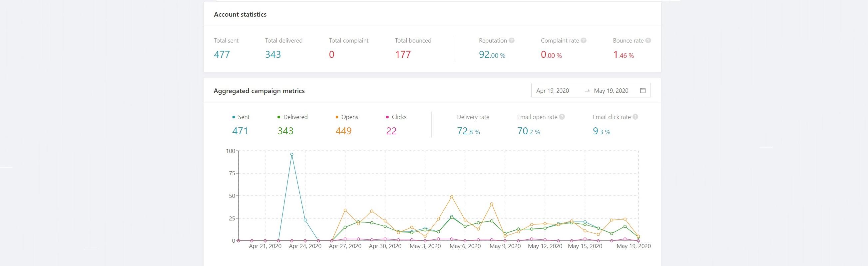Click the pink Clicks legend dot

387,117
